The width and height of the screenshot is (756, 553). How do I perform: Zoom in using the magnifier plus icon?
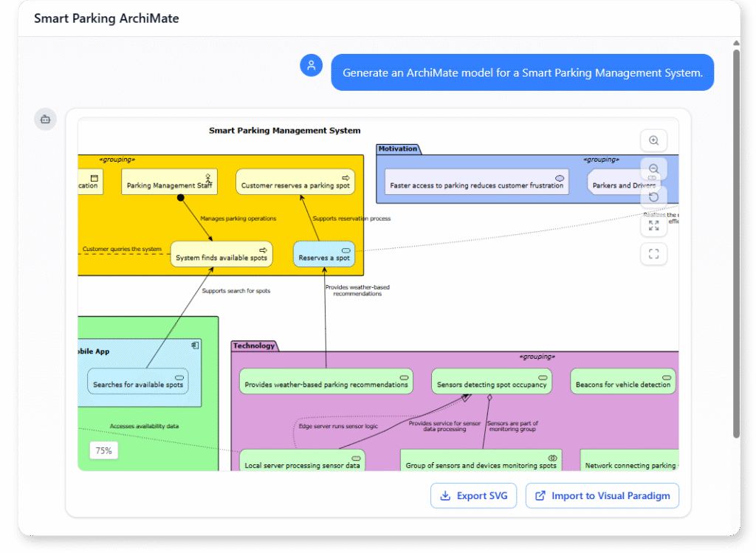coord(653,140)
